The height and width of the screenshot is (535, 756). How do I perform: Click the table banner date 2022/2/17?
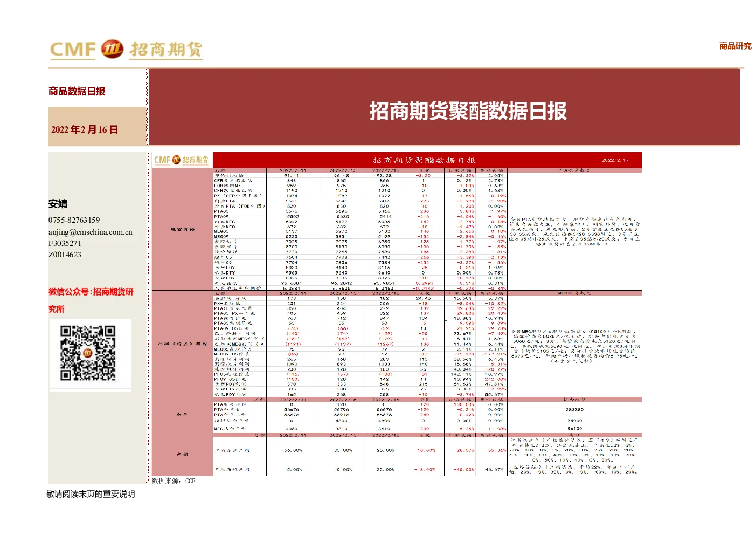point(615,160)
